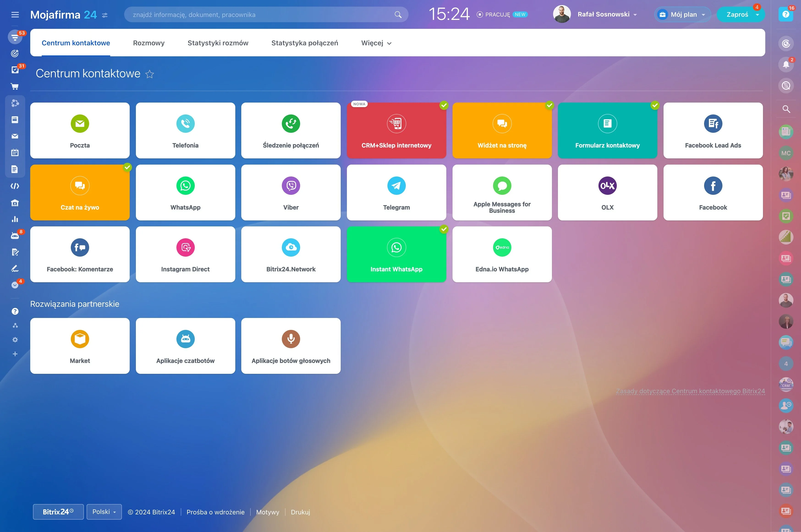801x532 pixels.
Task: Open the Facebook Lead Ads tile
Action: click(713, 130)
